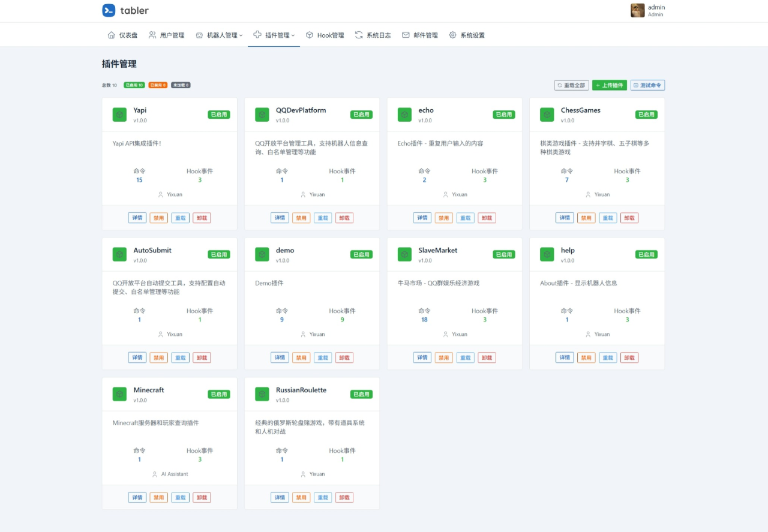
Task: Click the orange 已禁用 0 count badge
Action: point(158,85)
